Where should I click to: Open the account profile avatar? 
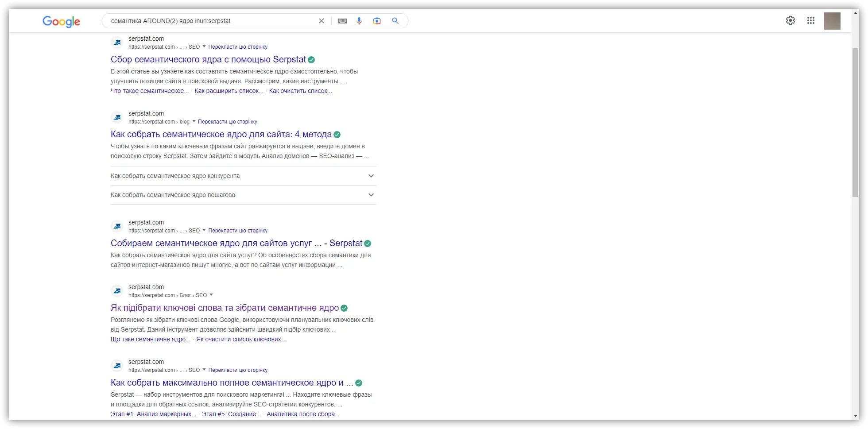pyautogui.click(x=832, y=21)
